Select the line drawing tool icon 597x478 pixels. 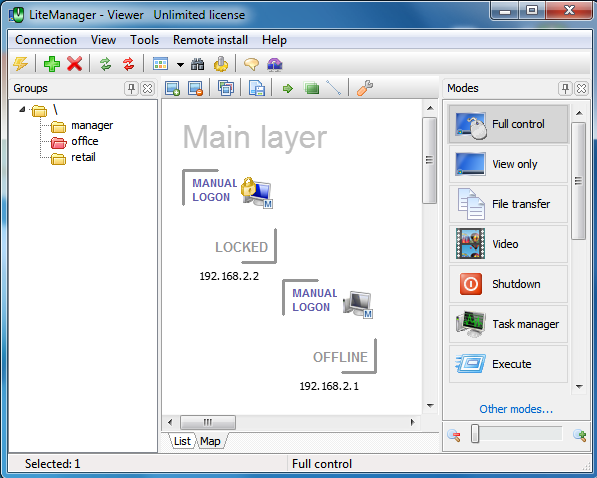334,88
